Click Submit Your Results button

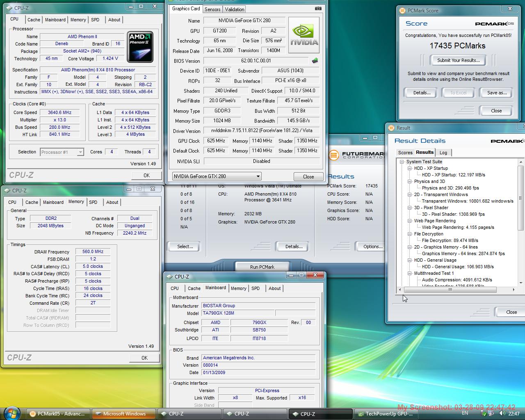[x=458, y=60]
